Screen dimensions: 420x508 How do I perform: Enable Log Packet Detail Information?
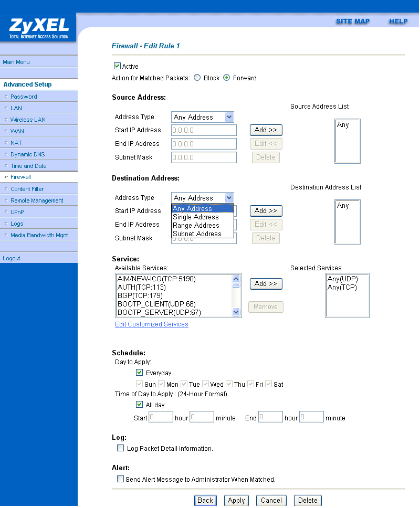coord(121,448)
